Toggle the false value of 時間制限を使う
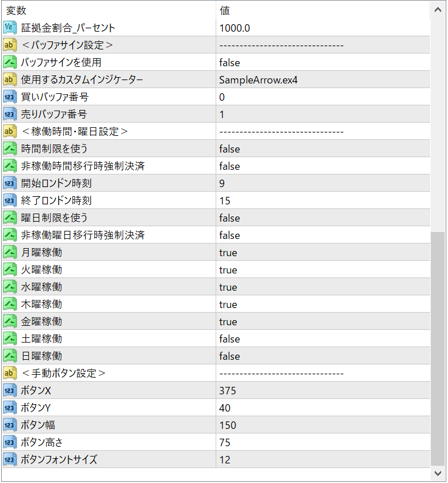The image size is (448, 483). tap(229, 149)
